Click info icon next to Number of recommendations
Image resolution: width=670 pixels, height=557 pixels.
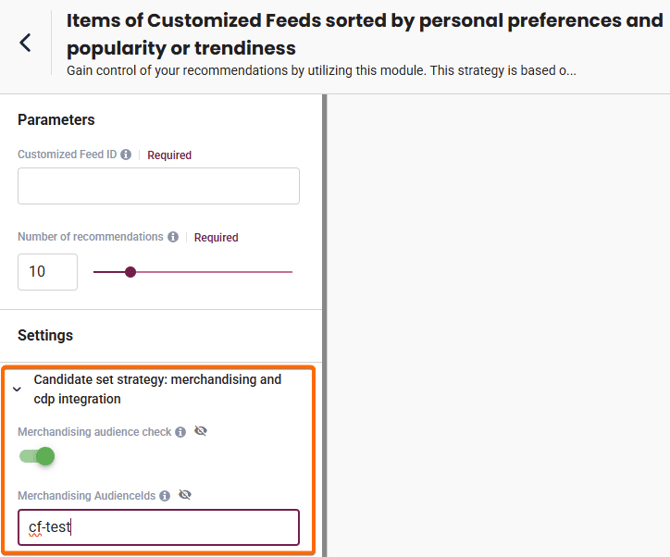point(173,237)
